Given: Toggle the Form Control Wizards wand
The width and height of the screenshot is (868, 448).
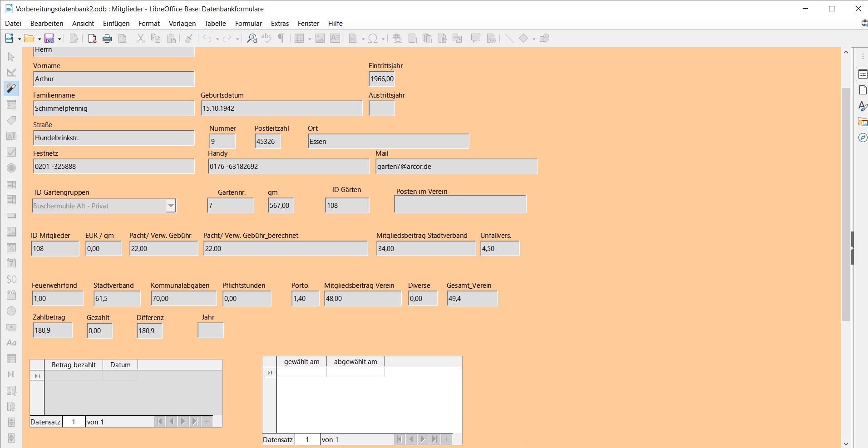Looking at the screenshot, I should [11, 89].
